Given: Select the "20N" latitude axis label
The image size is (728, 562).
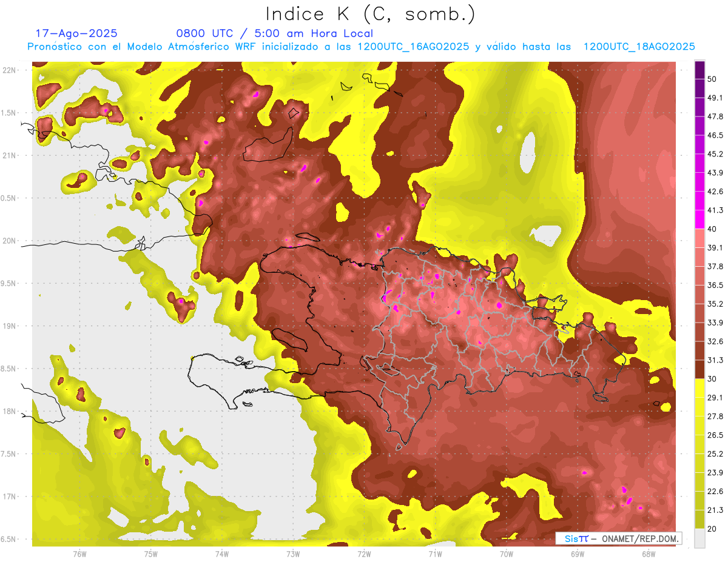Looking at the screenshot, I should click(10, 241).
